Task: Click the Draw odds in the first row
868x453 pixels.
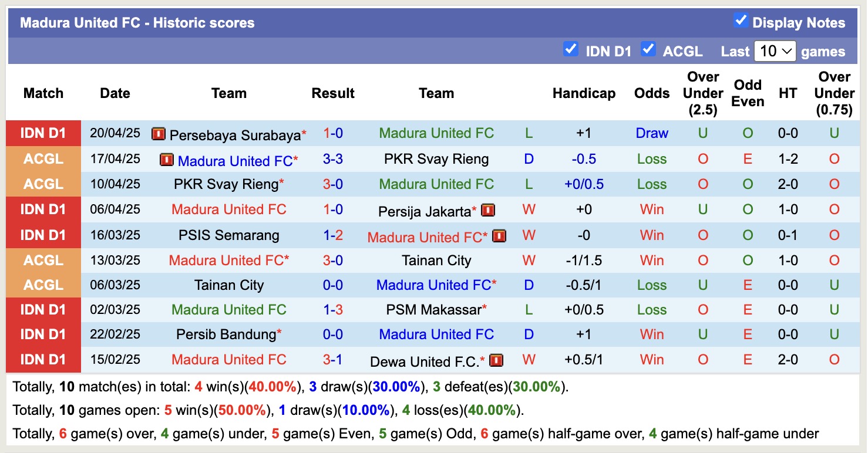Action: (x=652, y=133)
